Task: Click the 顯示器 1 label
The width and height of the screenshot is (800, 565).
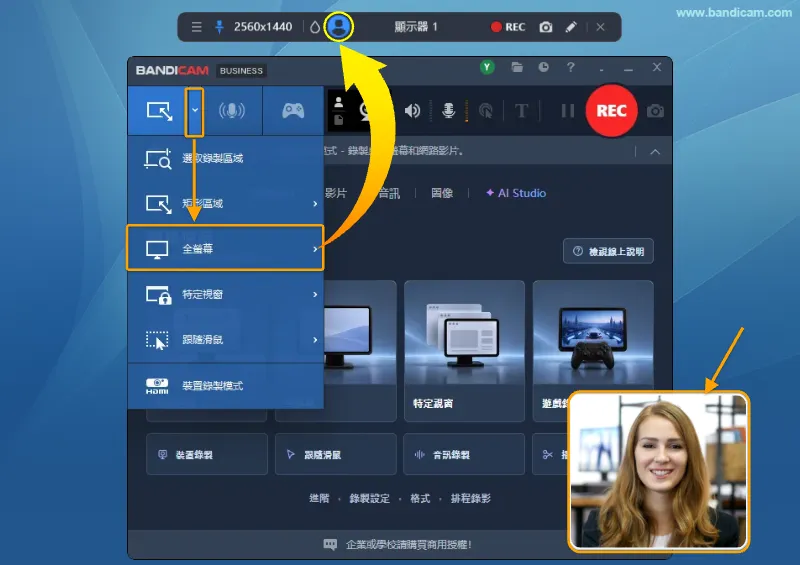Action: (416, 27)
